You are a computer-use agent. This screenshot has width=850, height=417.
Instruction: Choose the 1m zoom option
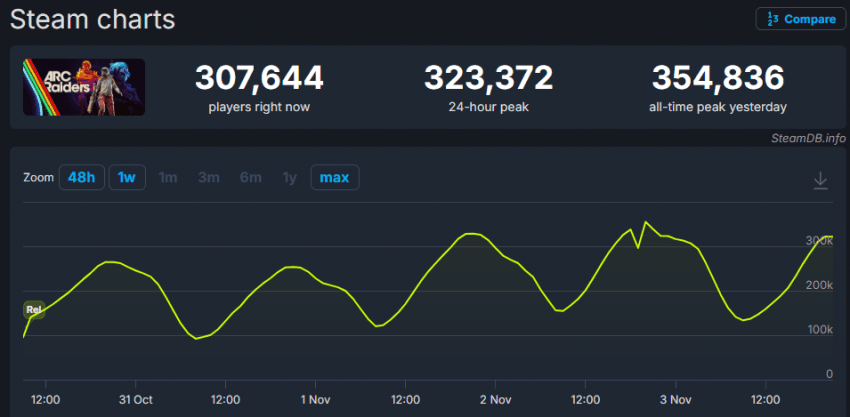coord(168,177)
